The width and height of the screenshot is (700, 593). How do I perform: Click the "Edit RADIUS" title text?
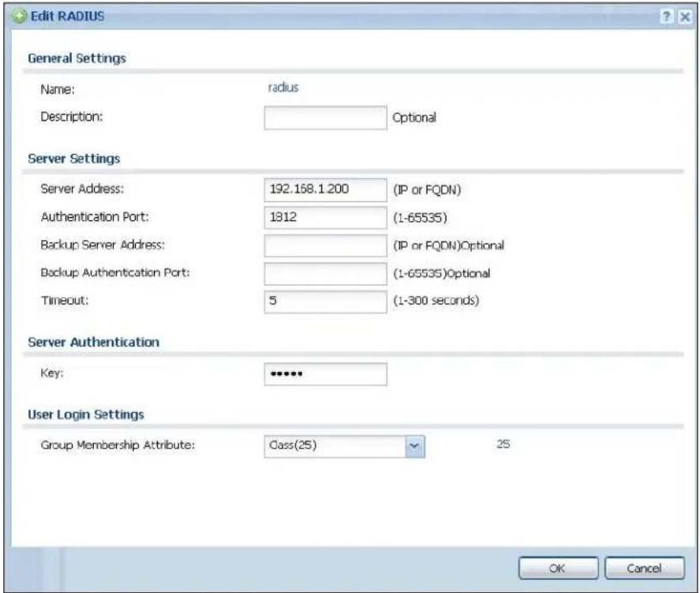[67, 17]
